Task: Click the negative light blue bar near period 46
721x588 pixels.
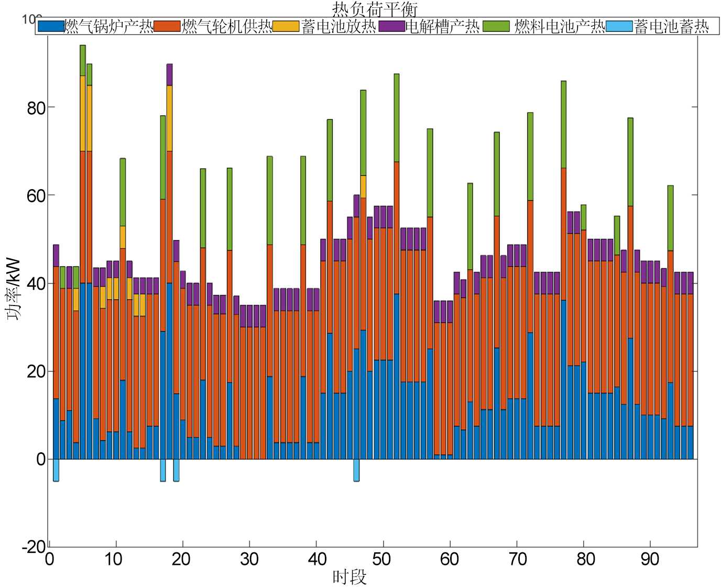Action: tap(356, 470)
